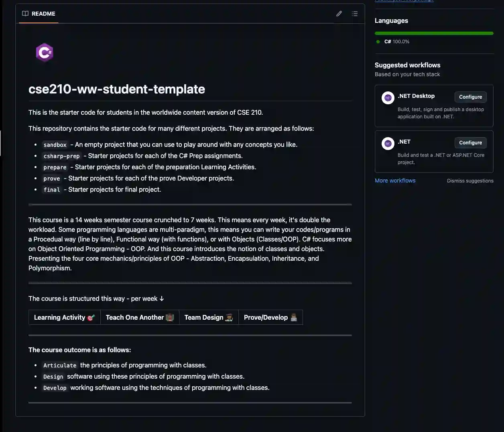This screenshot has height=432, width=504.
Task: Click the emoji in Teach One Another header
Action: (169, 317)
